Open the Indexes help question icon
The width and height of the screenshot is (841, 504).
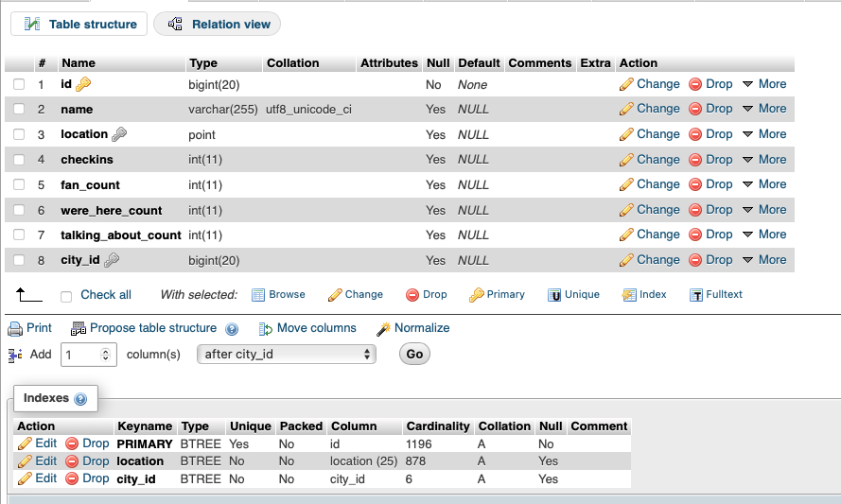[x=80, y=399]
